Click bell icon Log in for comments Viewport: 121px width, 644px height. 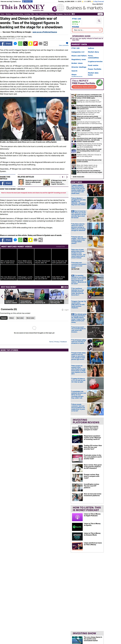(65, 310)
